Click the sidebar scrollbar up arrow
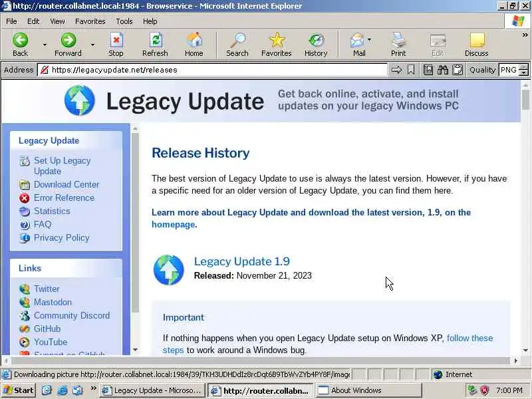Screen dimensions: 532x399 tap(136, 128)
